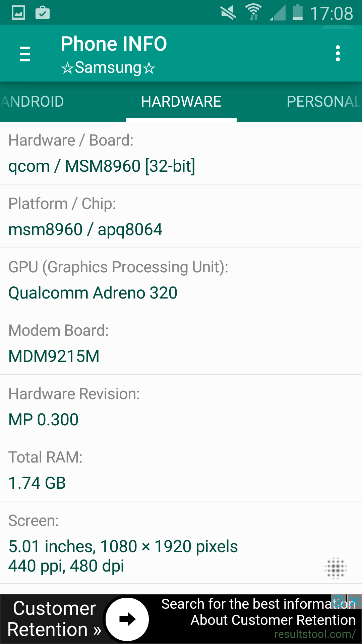Image resolution: width=362 pixels, height=644 pixels.
Task: Tap the clock showing 17:08
Action: pyautogui.click(x=331, y=13)
